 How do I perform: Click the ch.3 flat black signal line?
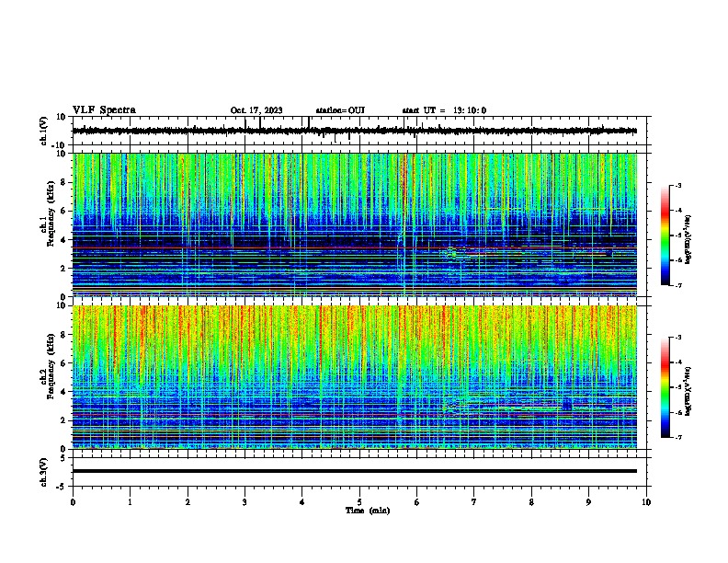[x=355, y=471]
